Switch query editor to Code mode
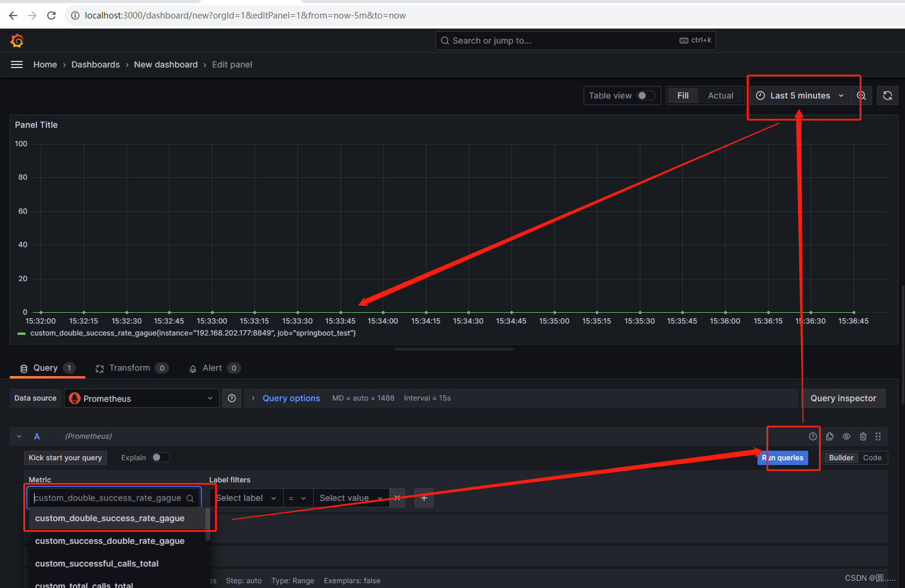 point(872,457)
